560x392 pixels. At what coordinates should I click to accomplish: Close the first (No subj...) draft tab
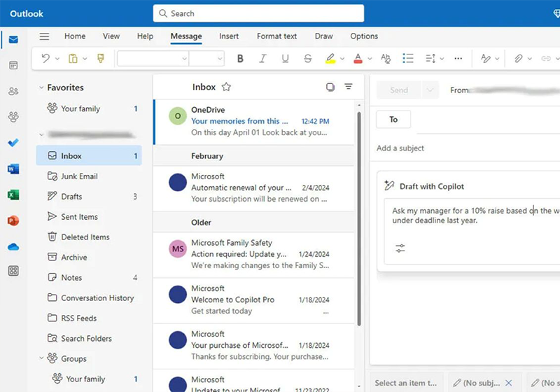[x=509, y=383]
